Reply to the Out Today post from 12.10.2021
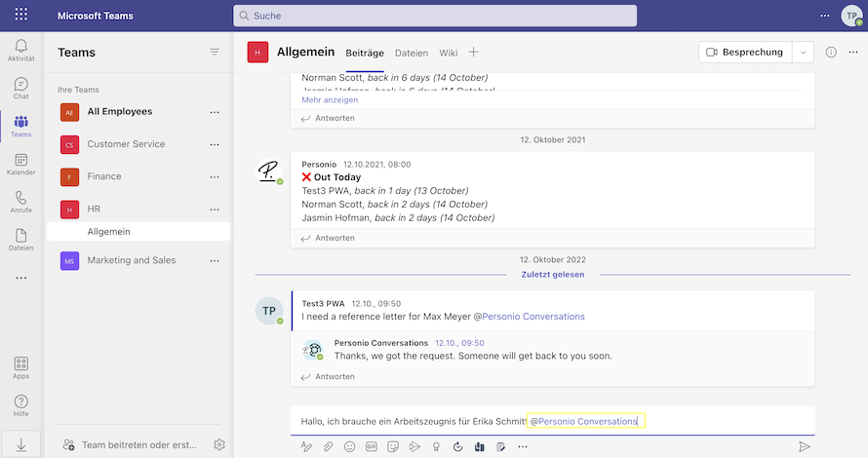The width and height of the screenshot is (868, 458). [x=329, y=238]
